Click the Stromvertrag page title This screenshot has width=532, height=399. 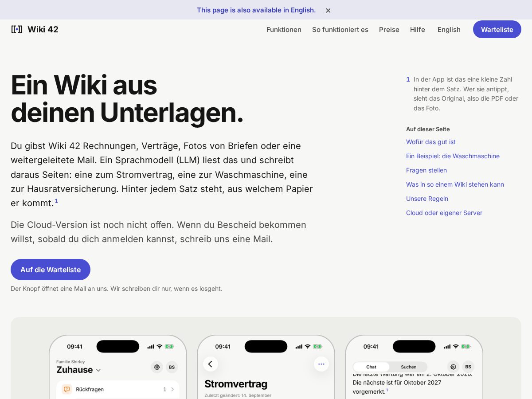(236, 384)
